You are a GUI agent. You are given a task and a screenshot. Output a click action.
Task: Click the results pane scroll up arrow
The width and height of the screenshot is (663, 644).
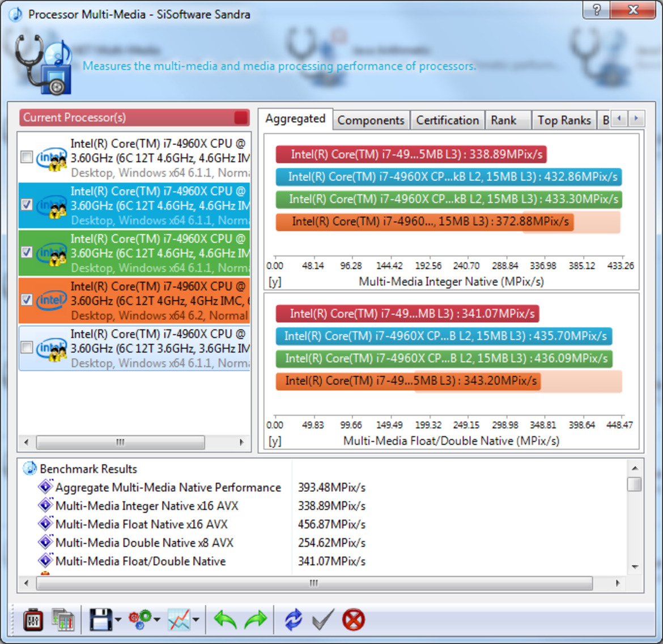coord(635,468)
